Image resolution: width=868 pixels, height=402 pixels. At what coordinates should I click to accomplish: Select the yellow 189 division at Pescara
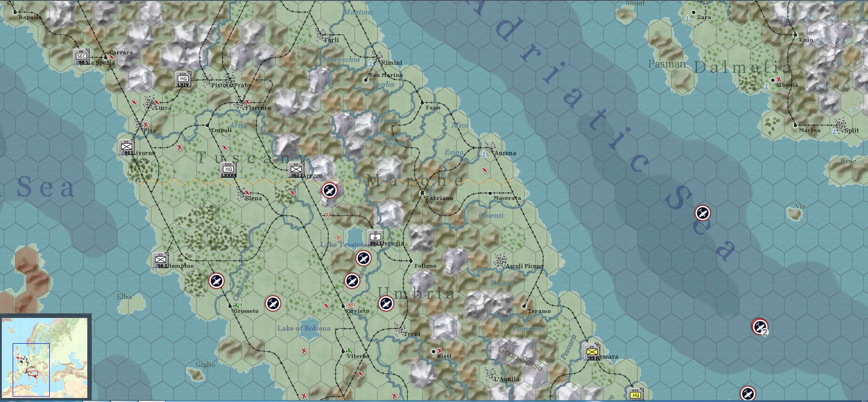(x=592, y=352)
